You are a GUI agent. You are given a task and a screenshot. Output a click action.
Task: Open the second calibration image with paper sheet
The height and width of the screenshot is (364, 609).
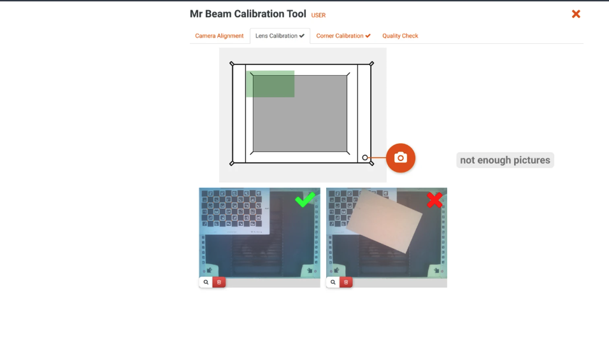387,232
